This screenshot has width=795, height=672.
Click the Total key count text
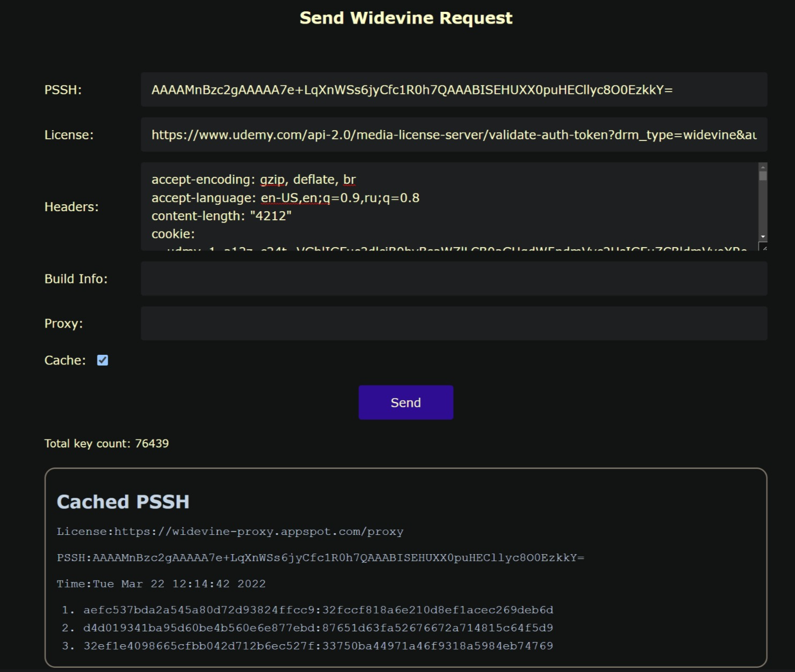[x=106, y=443]
